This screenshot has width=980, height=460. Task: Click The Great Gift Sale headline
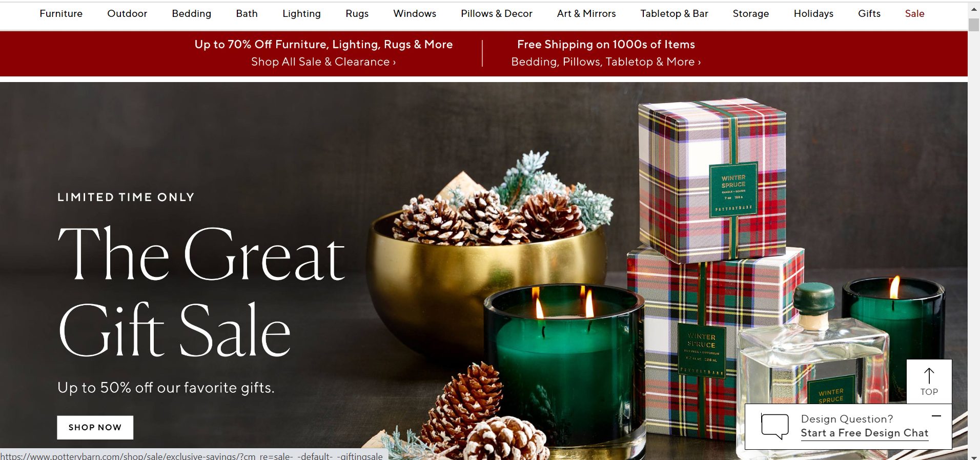201,292
